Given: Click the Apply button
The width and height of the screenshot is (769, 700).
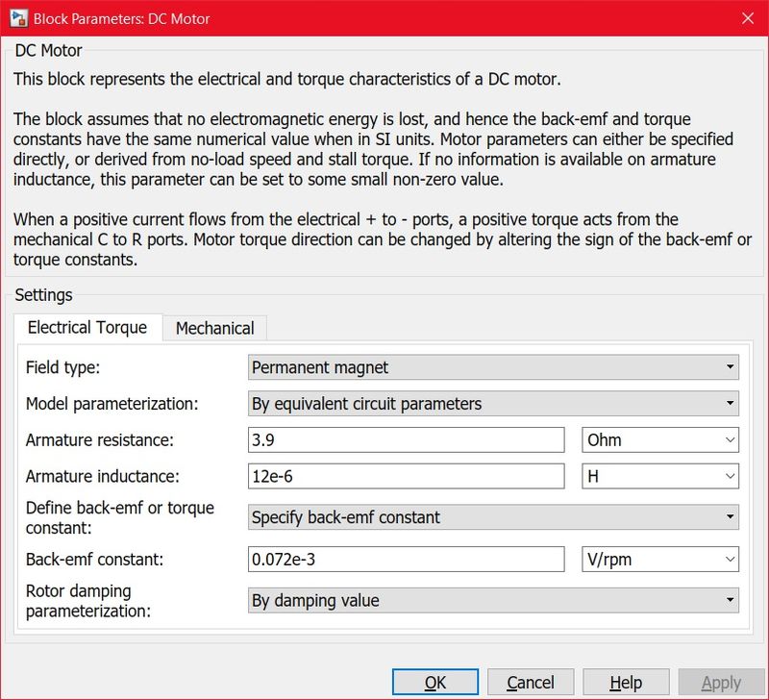Looking at the screenshot, I should [719, 682].
